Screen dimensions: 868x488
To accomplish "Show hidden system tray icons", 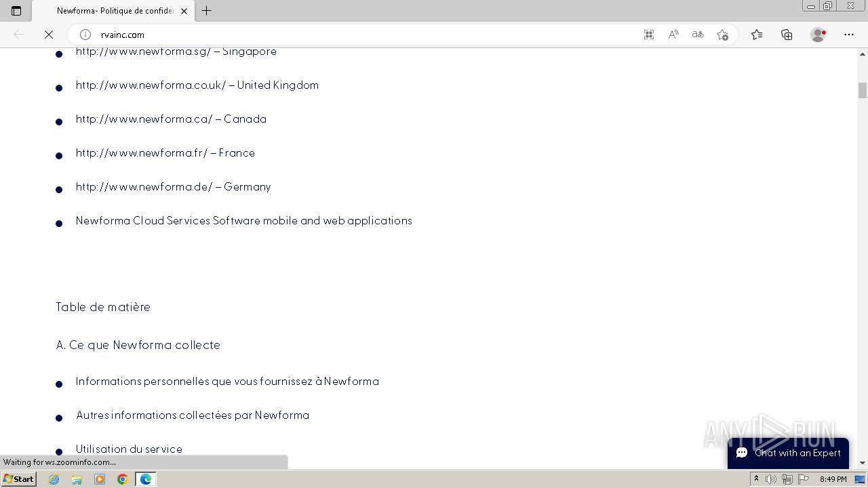I will (756, 479).
